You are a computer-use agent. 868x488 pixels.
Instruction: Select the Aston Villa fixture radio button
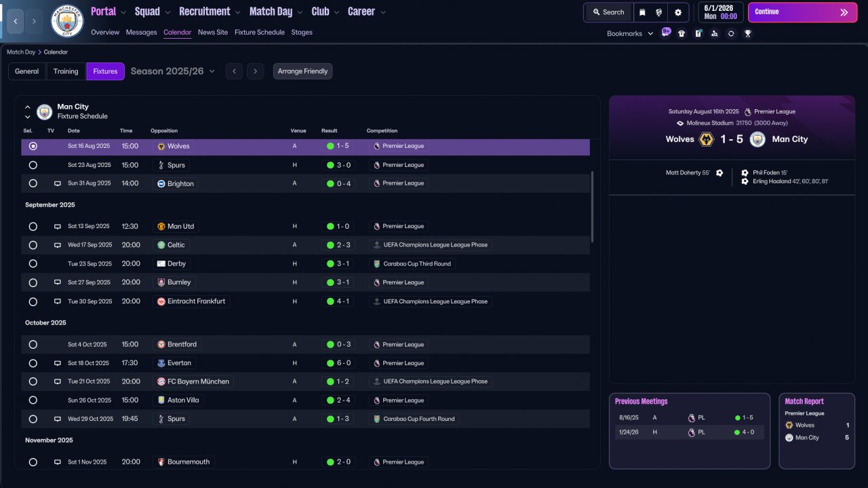tap(33, 400)
